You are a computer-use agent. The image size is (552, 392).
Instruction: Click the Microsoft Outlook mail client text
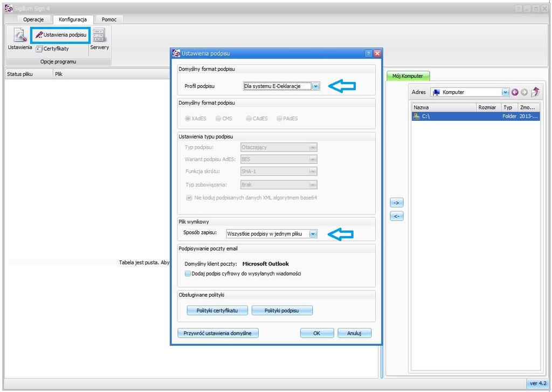point(265,264)
